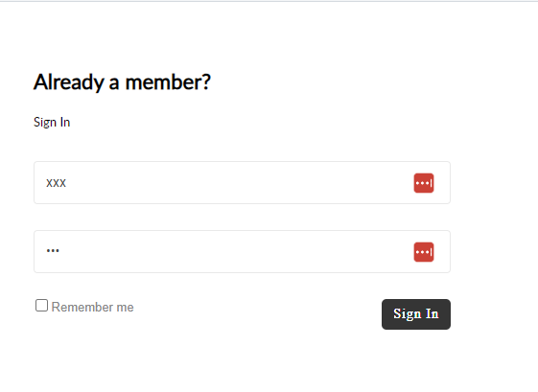This screenshot has width=538, height=392.
Task: Click the dark Sign In button
Action: tap(416, 314)
